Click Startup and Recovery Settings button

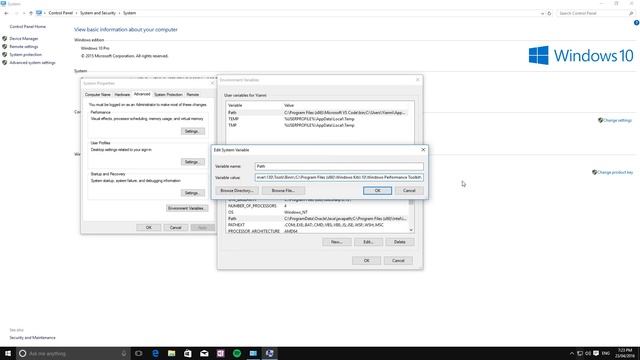click(x=192, y=193)
